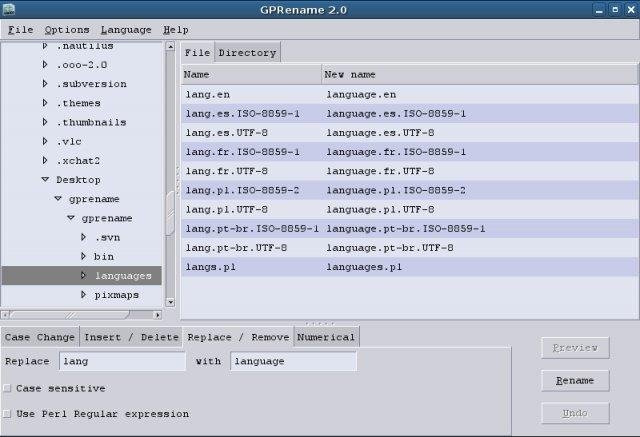This screenshot has height=437, width=640.
Task: Open the File menu
Action: pos(21,30)
